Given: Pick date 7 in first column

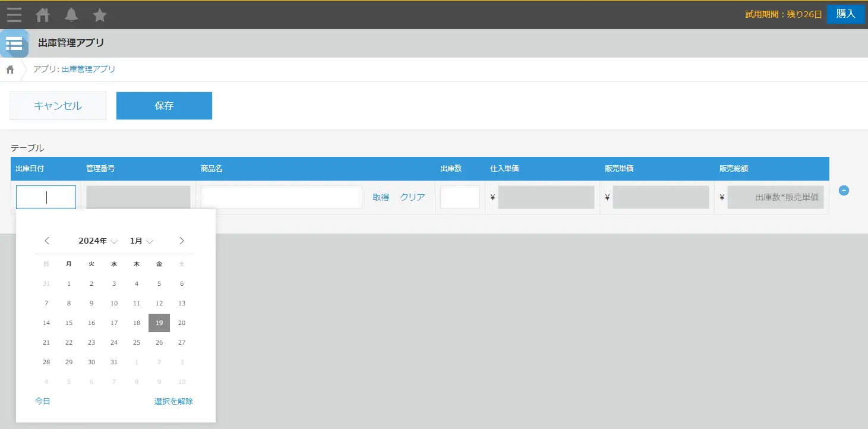Looking at the screenshot, I should pos(46,303).
